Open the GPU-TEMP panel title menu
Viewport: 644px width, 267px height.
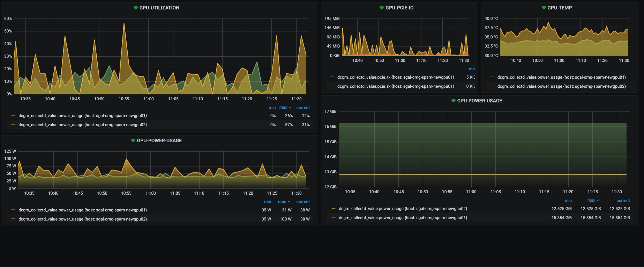[x=560, y=8]
